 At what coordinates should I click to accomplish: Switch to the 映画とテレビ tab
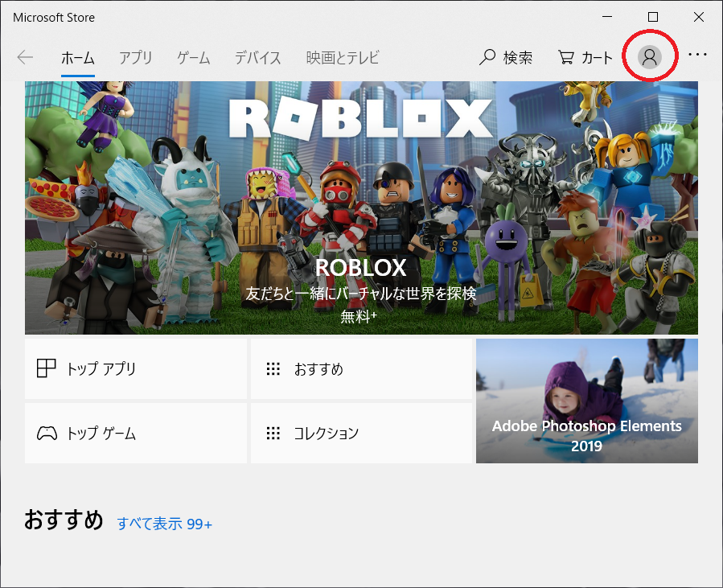[343, 58]
